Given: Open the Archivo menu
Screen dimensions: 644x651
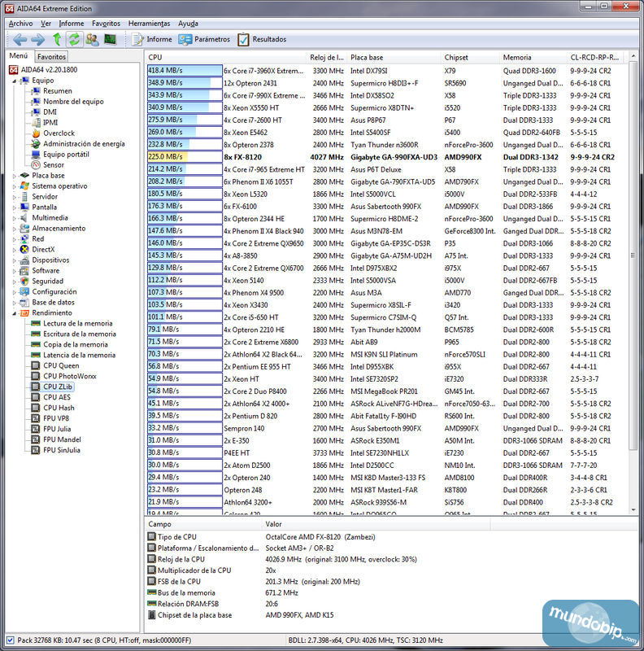Looking at the screenshot, I should click(21, 24).
